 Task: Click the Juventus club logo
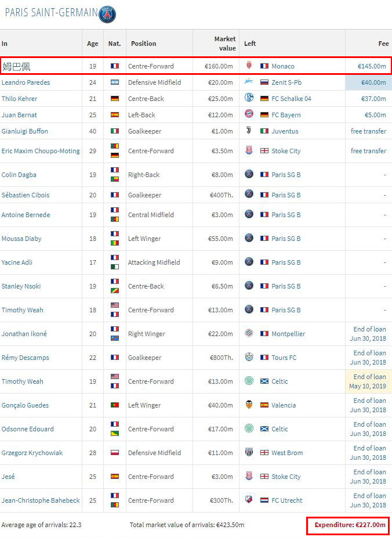point(249,131)
